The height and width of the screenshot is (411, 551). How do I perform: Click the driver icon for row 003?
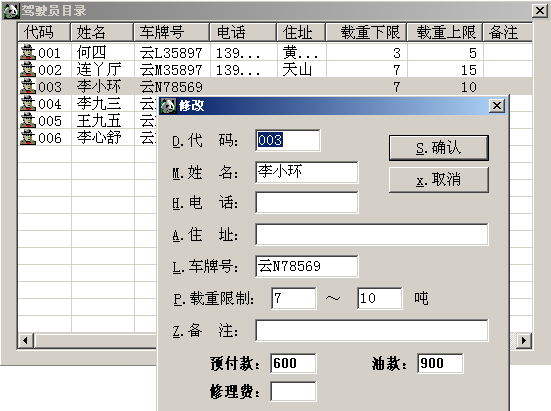click(x=28, y=86)
